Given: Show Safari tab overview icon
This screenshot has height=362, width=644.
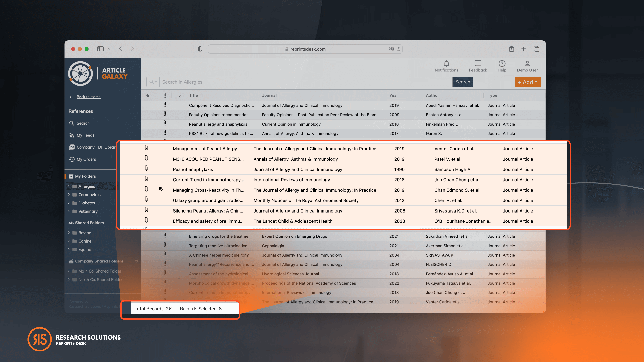Looking at the screenshot, I should point(536,49).
